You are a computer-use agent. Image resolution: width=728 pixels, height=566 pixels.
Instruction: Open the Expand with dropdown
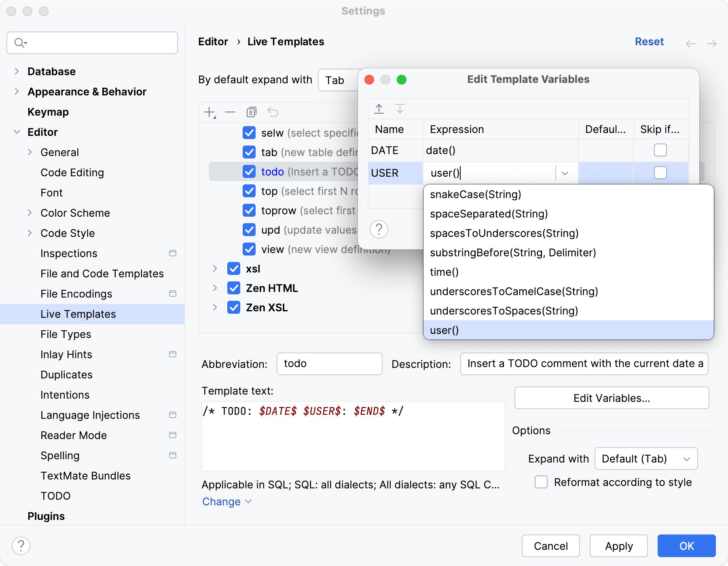click(645, 458)
